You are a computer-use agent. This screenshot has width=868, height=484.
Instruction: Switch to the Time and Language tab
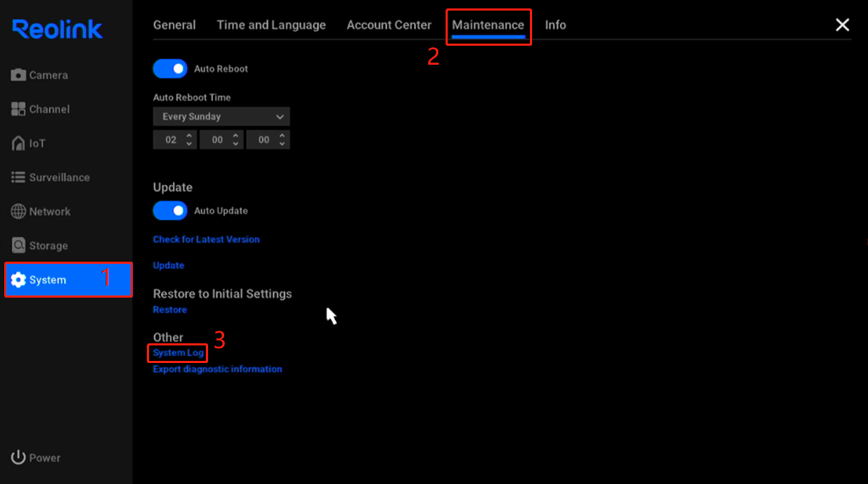pos(271,25)
